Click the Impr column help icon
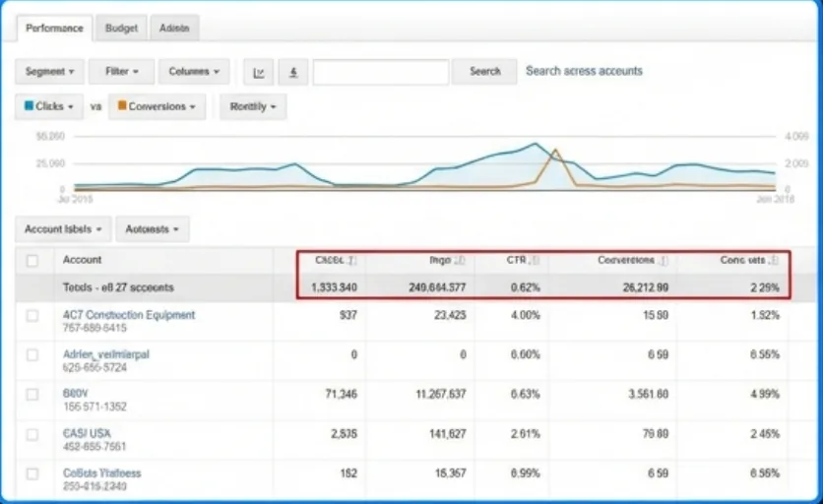 click(460, 261)
